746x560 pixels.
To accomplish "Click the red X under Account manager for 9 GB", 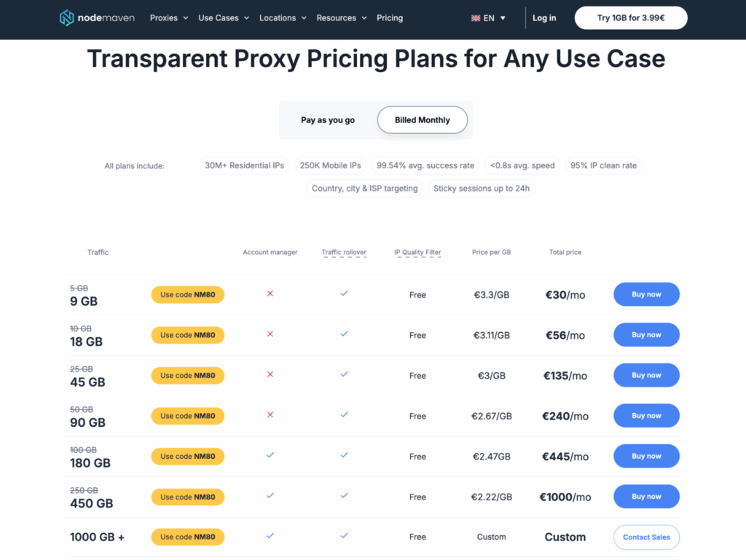I will 270,294.
